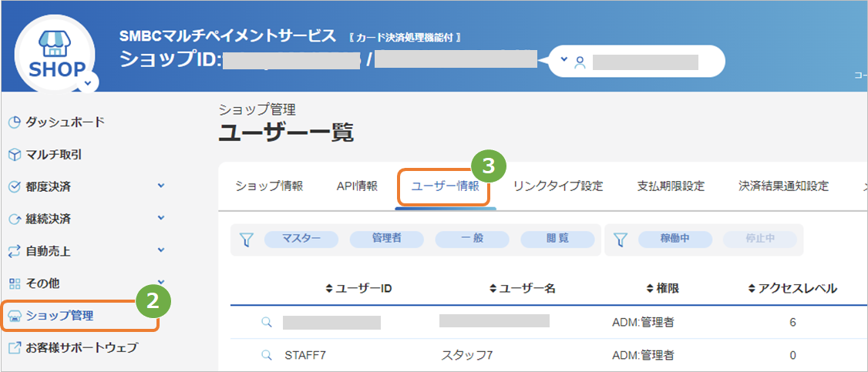Toggle the マスター role filter
This screenshot has height=372, width=868.
pyautogui.click(x=301, y=239)
